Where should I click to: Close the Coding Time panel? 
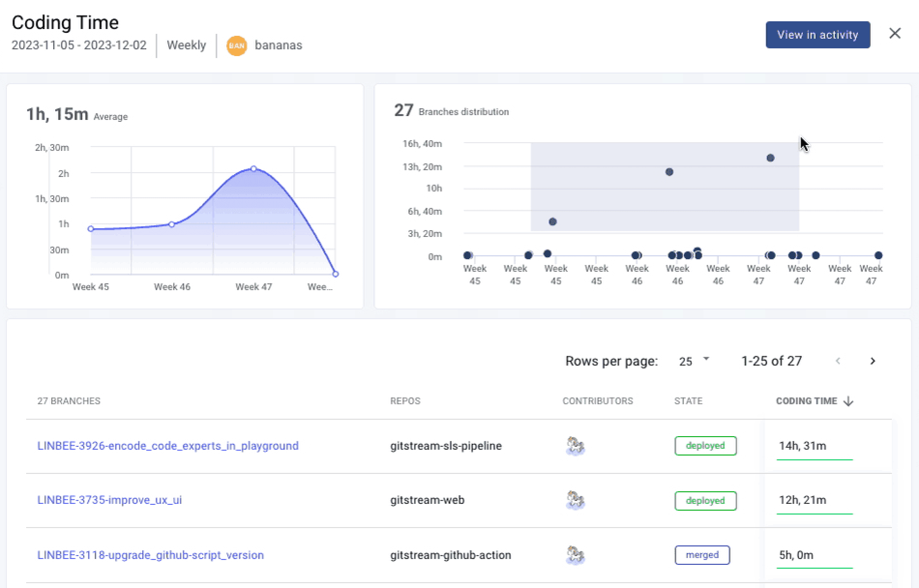(894, 33)
